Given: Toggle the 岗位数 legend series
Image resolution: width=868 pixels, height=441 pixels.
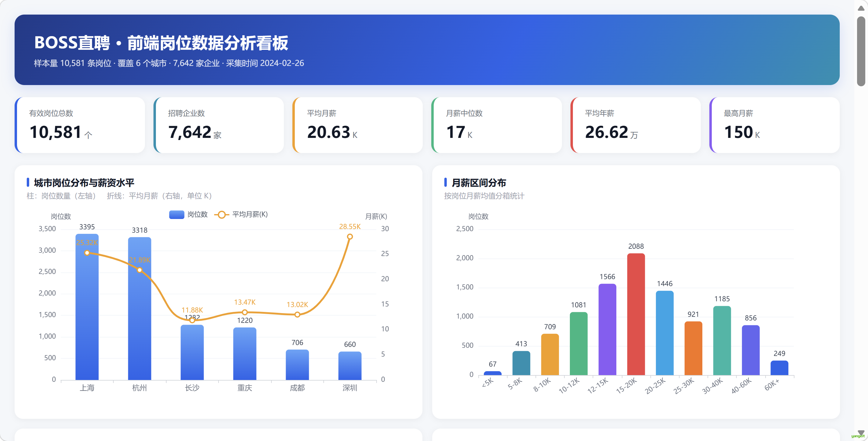Looking at the screenshot, I should (188, 214).
